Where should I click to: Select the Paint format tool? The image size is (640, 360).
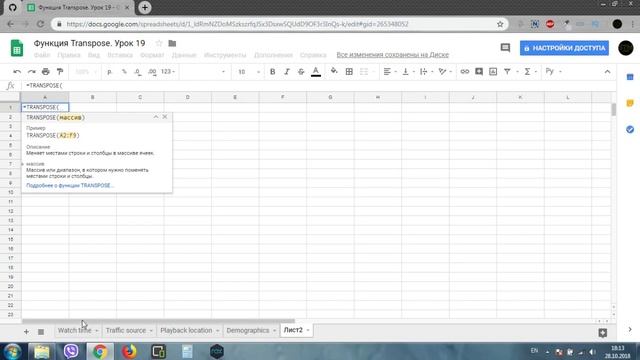click(x=60, y=71)
